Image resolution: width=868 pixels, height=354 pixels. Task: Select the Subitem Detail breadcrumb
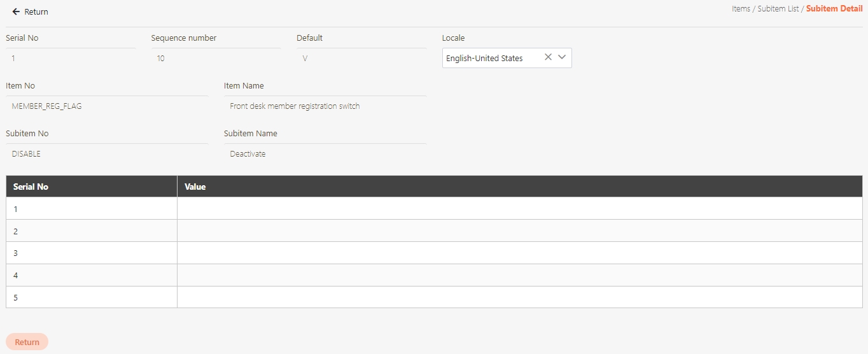834,9
